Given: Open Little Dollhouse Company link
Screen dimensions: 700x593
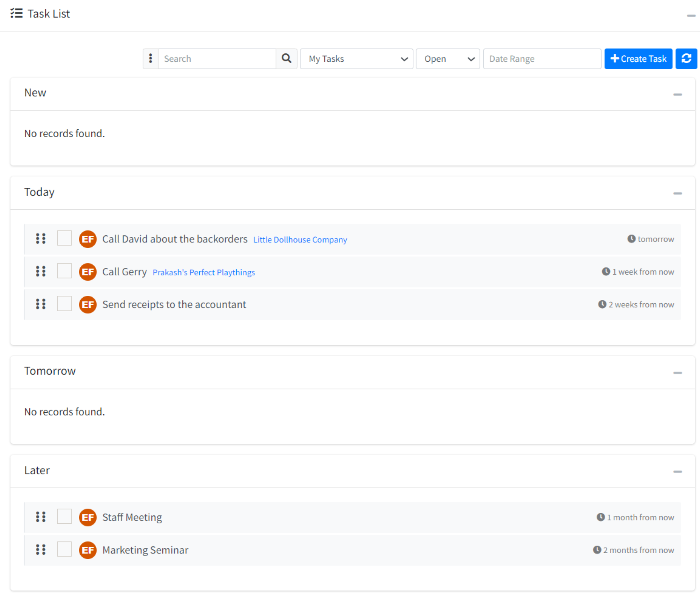Looking at the screenshot, I should click(x=300, y=240).
